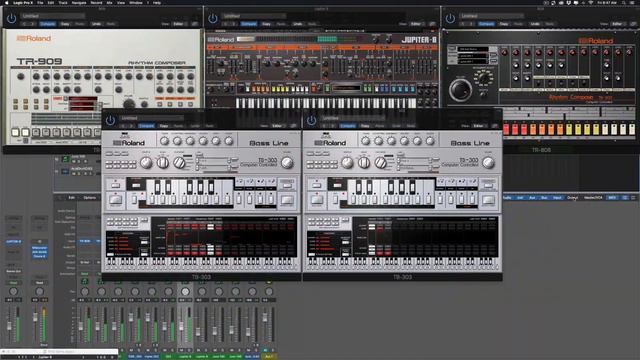Click the link icon in right TB-303 header
The width and height of the screenshot is (640, 360).
click(x=495, y=126)
